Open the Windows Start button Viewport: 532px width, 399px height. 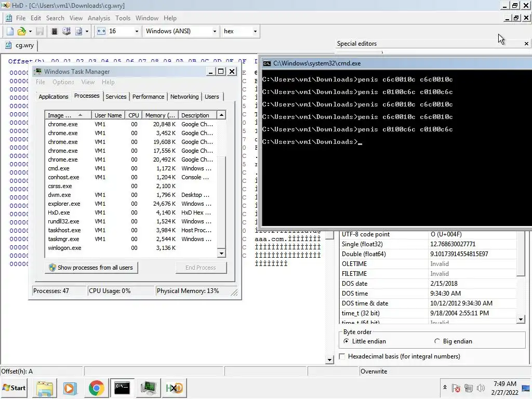point(14,388)
